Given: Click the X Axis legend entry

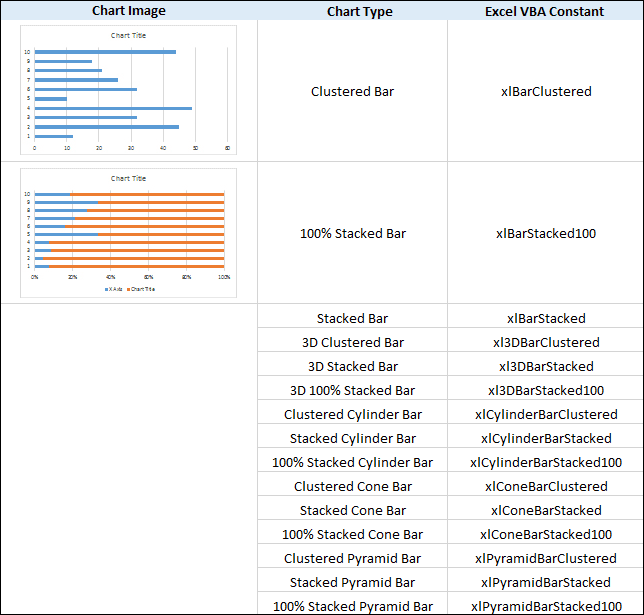Looking at the screenshot, I should [114, 289].
